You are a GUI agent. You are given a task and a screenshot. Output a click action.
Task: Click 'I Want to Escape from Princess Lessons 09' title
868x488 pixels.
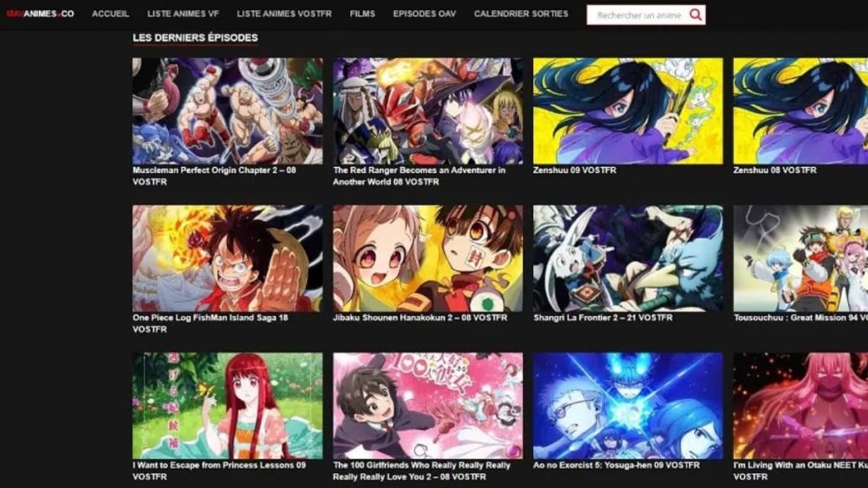tap(220, 471)
